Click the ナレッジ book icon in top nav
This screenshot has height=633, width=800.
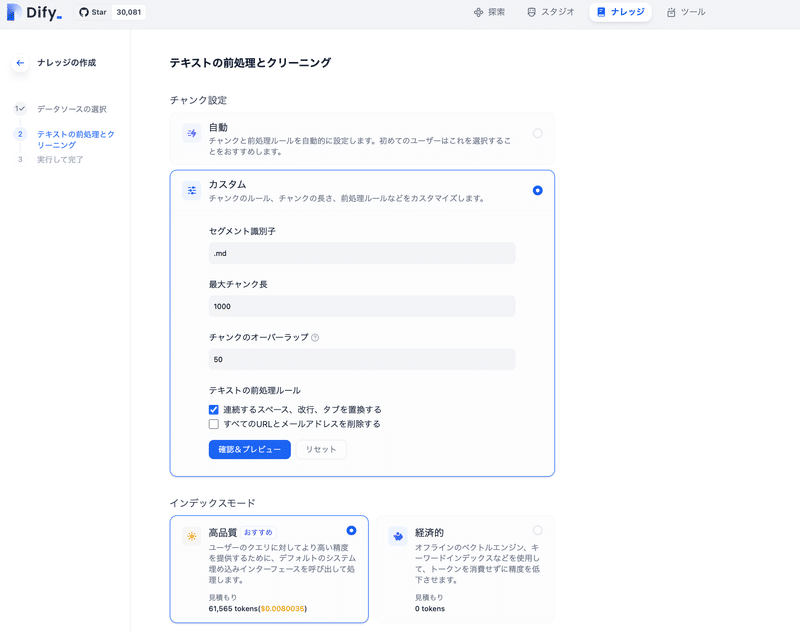coord(601,13)
